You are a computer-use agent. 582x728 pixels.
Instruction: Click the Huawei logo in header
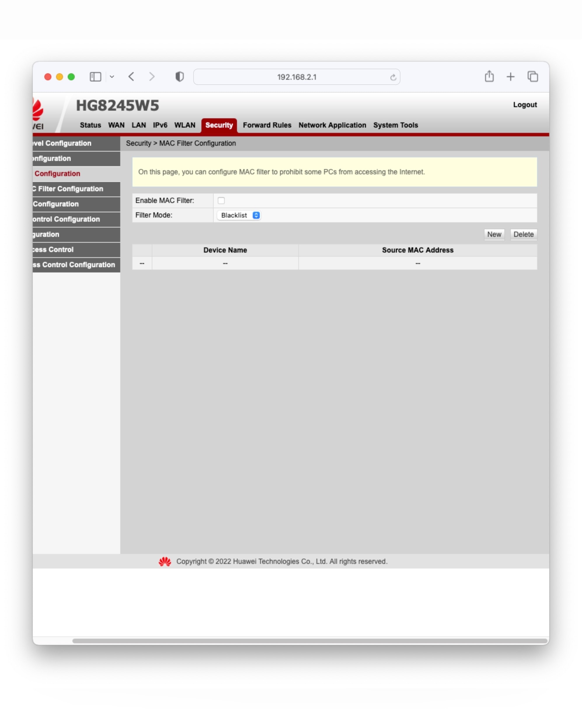pos(38,114)
